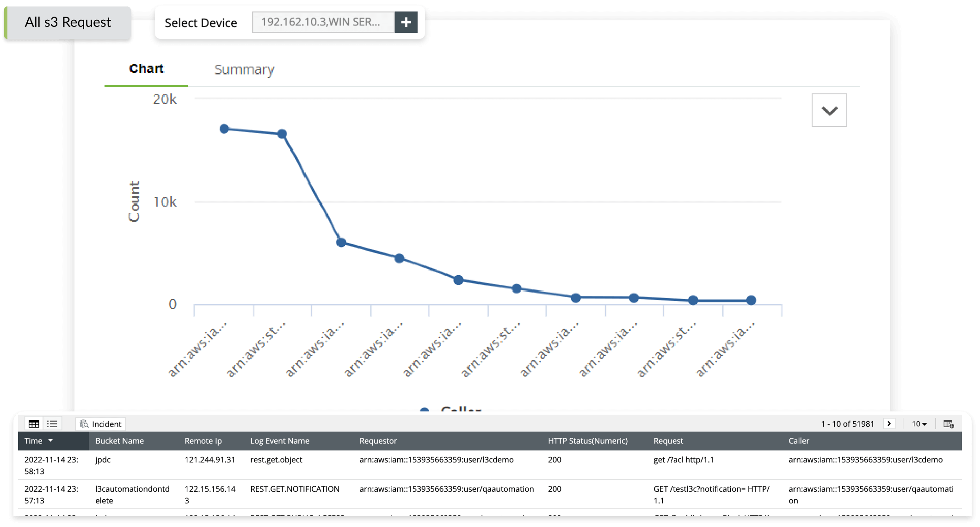Click the Incident button
The height and width of the screenshot is (527, 980).
click(x=100, y=424)
